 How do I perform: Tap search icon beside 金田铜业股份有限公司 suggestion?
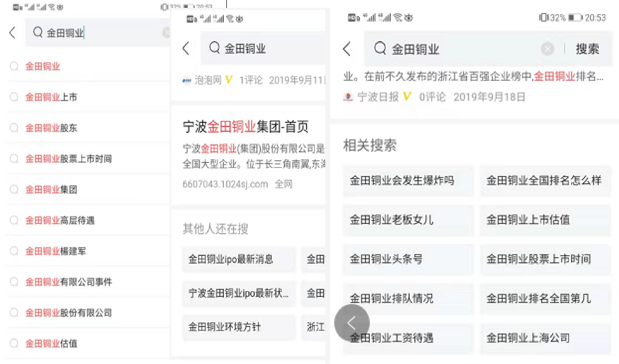click(x=14, y=313)
